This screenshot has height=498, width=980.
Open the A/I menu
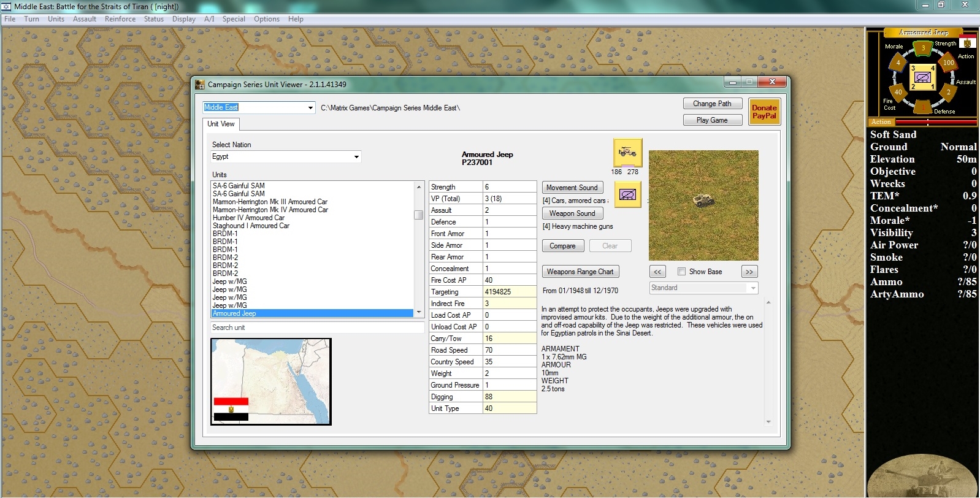tap(209, 19)
